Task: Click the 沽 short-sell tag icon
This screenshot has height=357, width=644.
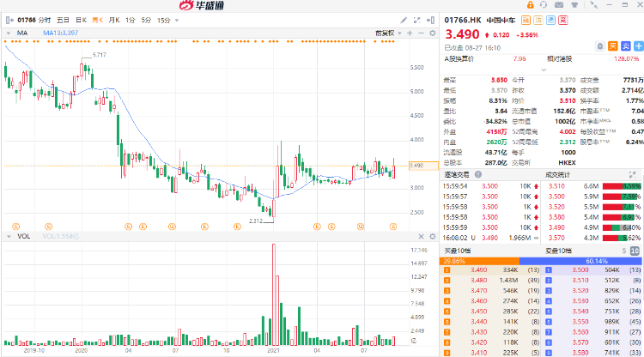Action: (538, 20)
